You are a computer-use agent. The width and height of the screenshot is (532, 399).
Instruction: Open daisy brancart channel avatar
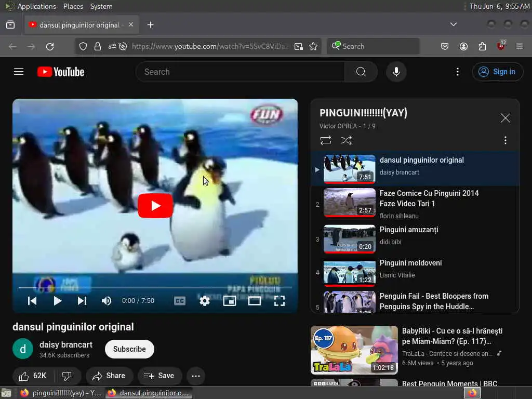coord(23,349)
